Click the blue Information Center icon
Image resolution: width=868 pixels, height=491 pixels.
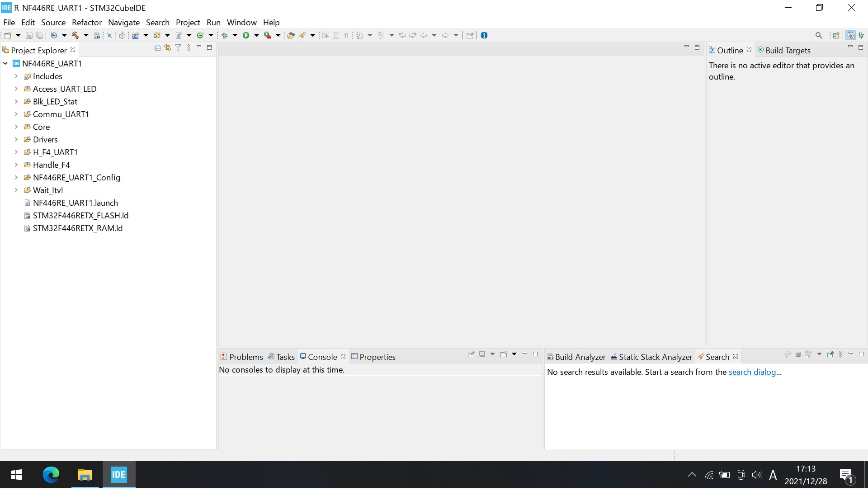click(484, 35)
